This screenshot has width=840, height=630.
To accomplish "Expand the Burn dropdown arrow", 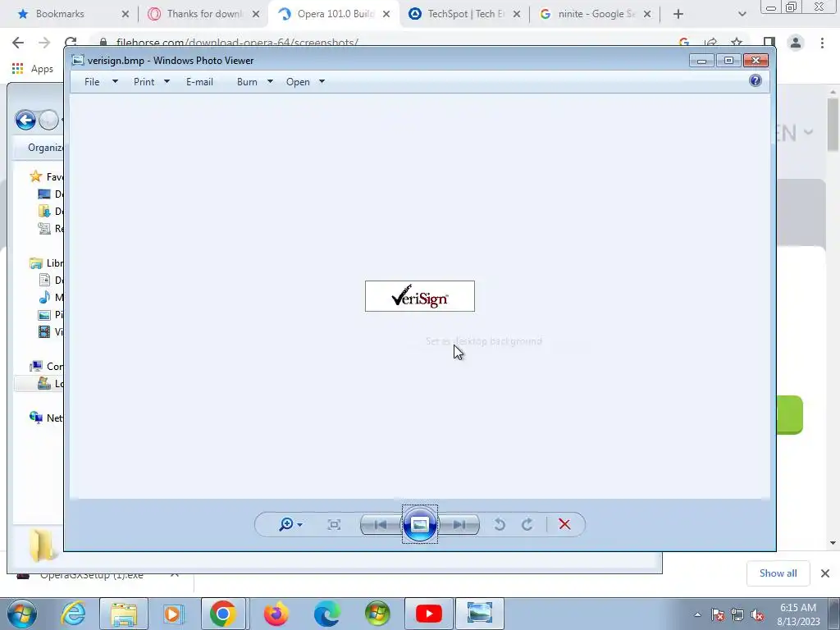I will (270, 81).
